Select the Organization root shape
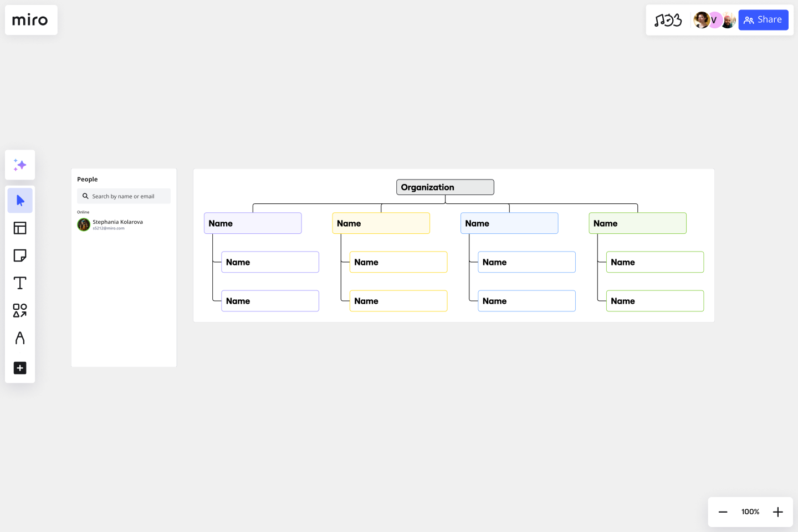This screenshot has width=798, height=532. pyautogui.click(x=444, y=187)
